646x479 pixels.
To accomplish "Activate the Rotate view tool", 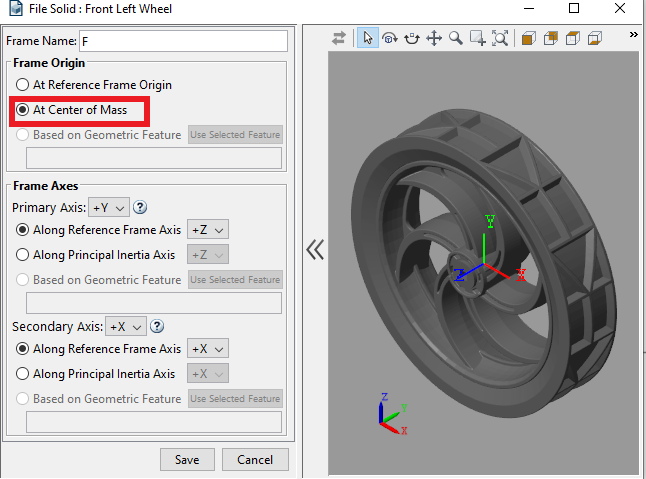I will coord(389,38).
